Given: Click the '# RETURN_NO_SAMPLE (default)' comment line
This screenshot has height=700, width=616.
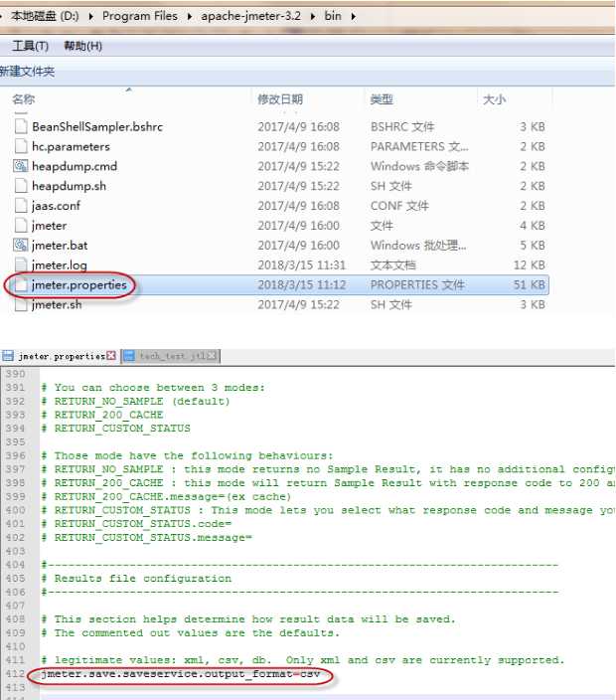Looking at the screenshot, I should 136,402.
